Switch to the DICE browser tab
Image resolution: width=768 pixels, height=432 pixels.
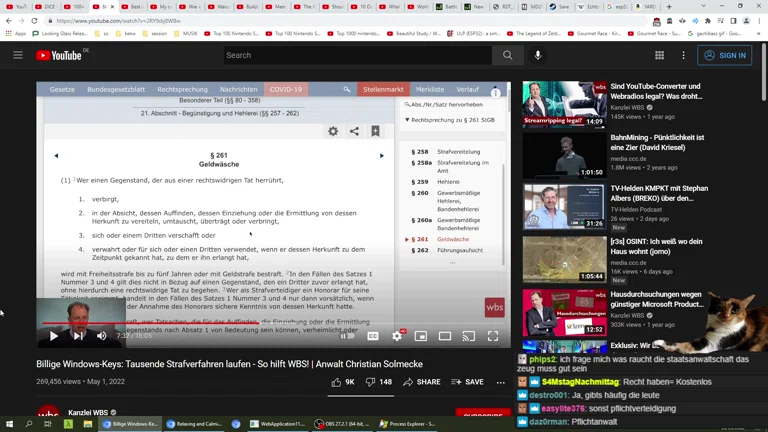click(46, 6)
